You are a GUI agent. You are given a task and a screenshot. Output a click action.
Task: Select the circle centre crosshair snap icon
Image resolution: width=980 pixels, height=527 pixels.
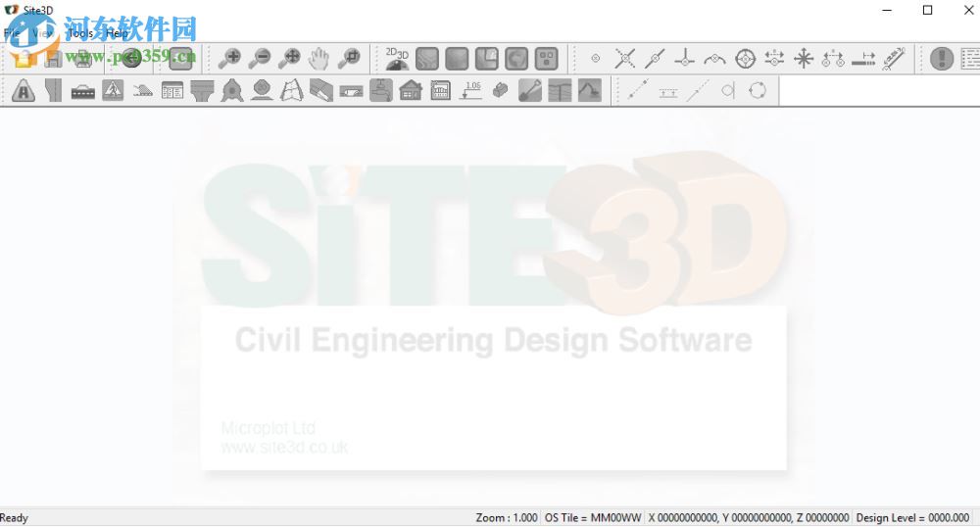click(745, 59)
